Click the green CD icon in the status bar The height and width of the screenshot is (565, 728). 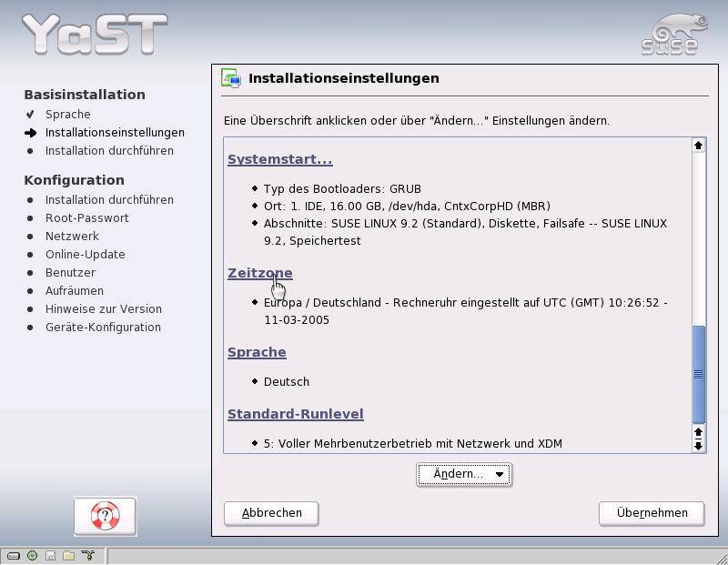coord(32,555)
